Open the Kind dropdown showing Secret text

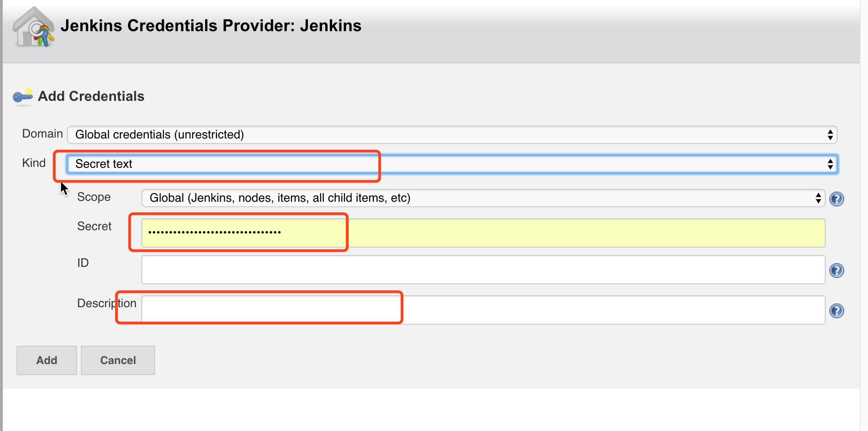(452, 164)
